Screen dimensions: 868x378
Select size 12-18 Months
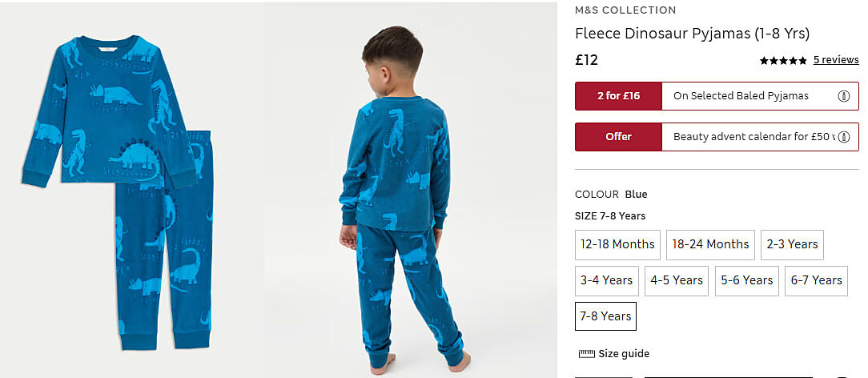click(617, 244)
